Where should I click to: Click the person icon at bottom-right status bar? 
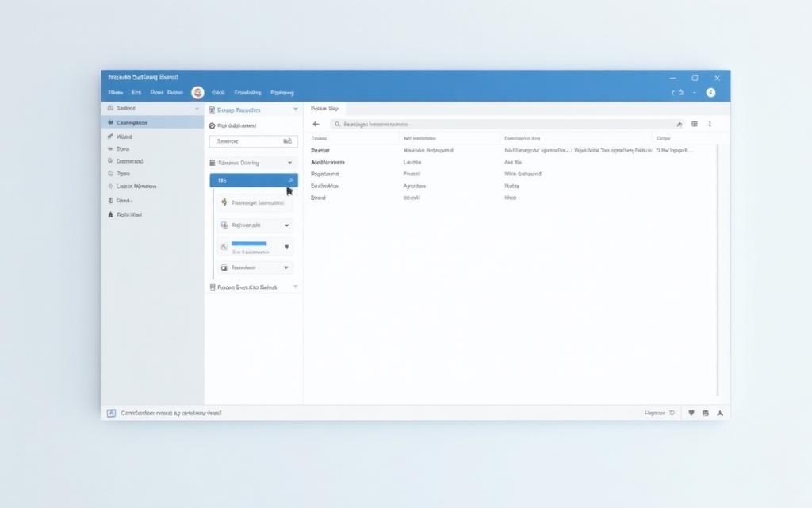click(x=720, y=413)
